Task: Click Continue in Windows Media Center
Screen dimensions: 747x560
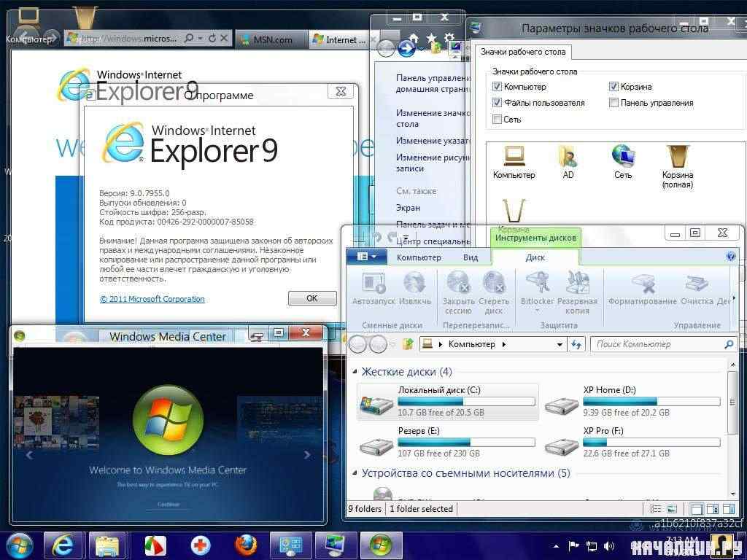Action: coord(169,504)
